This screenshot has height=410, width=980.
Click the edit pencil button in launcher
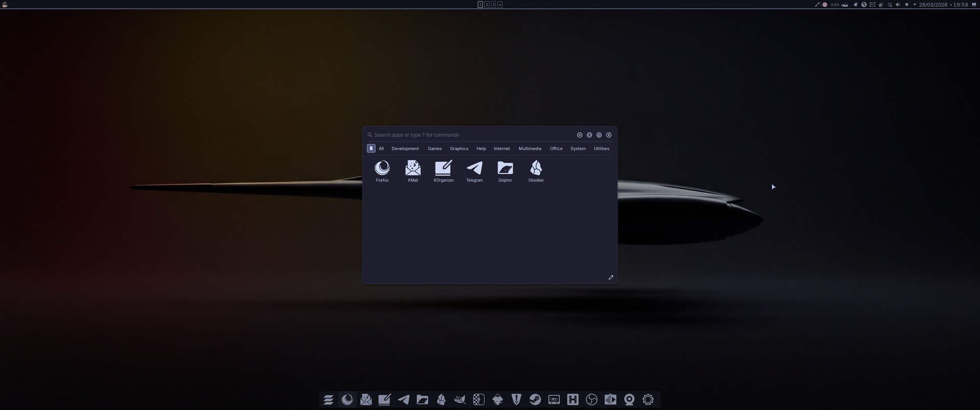pos(610,277)
